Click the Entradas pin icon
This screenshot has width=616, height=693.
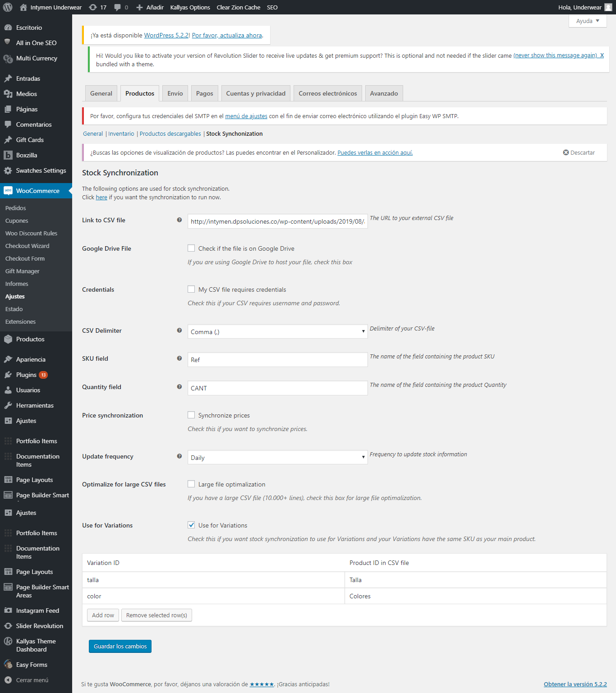(x=8, y=78)
